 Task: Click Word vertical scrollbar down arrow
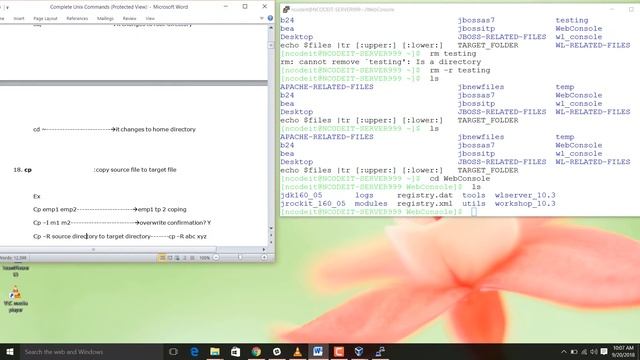pos(271,228)
